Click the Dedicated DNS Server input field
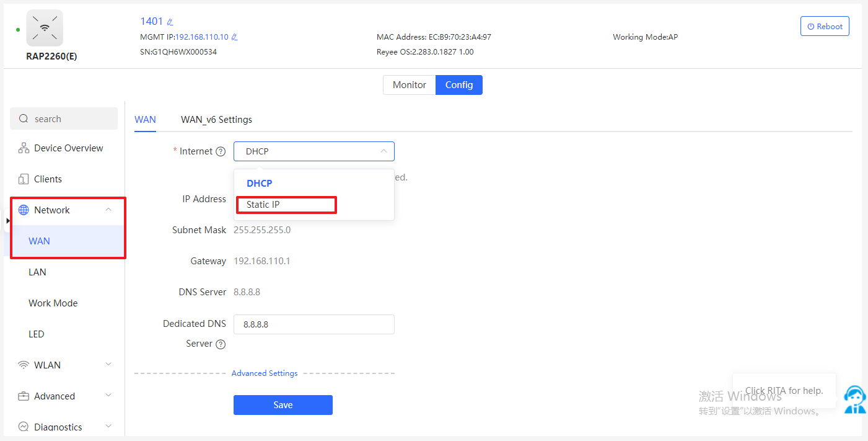Viewport: 868px width, 441px height. (x=313, y=324)
